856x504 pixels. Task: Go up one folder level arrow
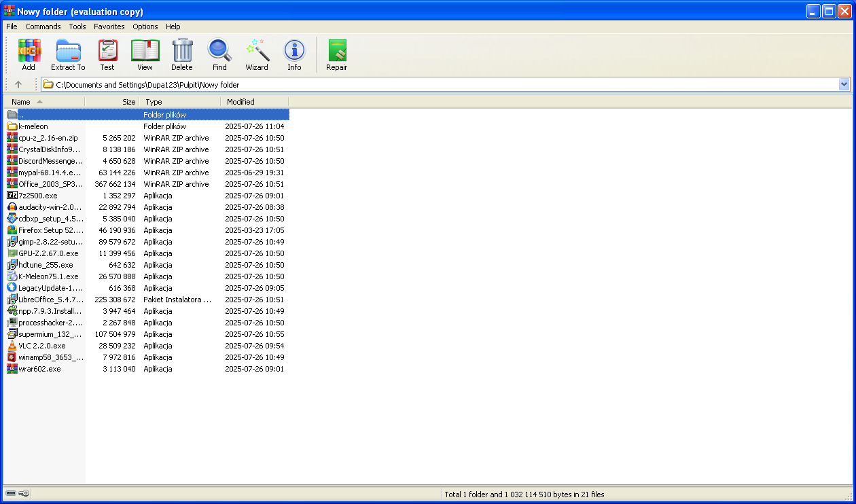pos(18,85)
